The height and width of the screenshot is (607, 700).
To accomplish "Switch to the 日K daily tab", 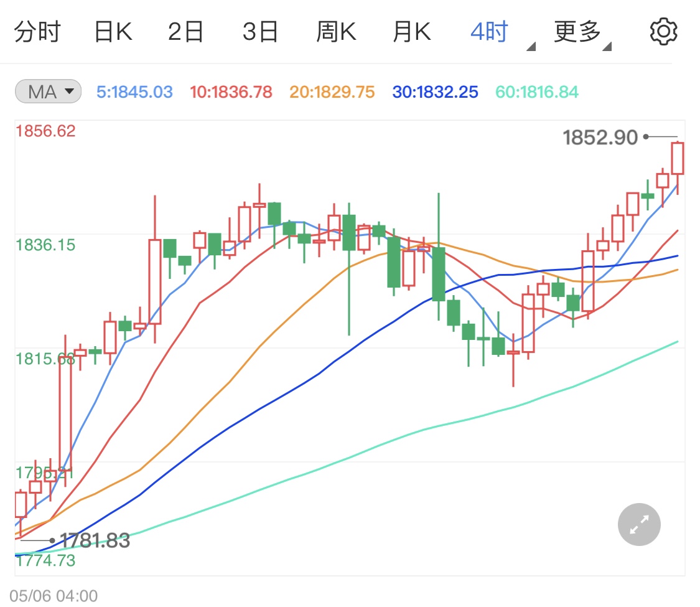I will pyautogui.click(x=113, y=31).
